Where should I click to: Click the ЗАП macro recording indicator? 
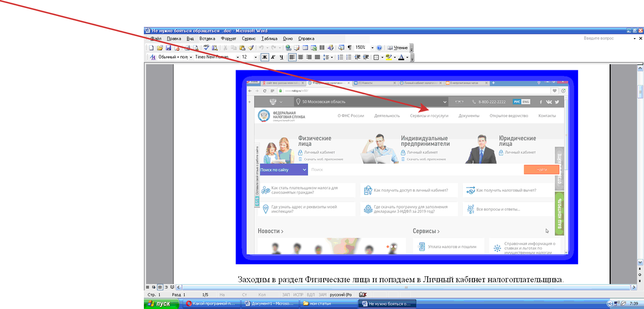287,294
